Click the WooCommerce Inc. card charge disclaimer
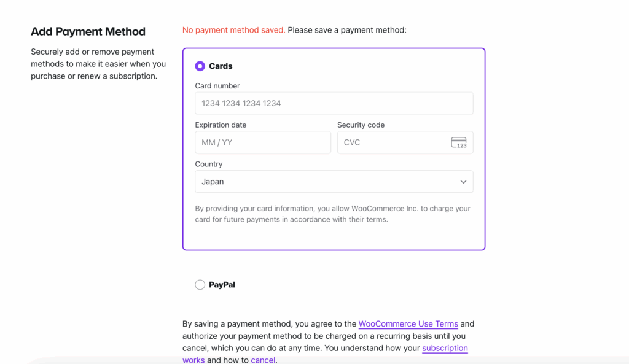This screenshot has height=364, width=629. coord(332,214)
